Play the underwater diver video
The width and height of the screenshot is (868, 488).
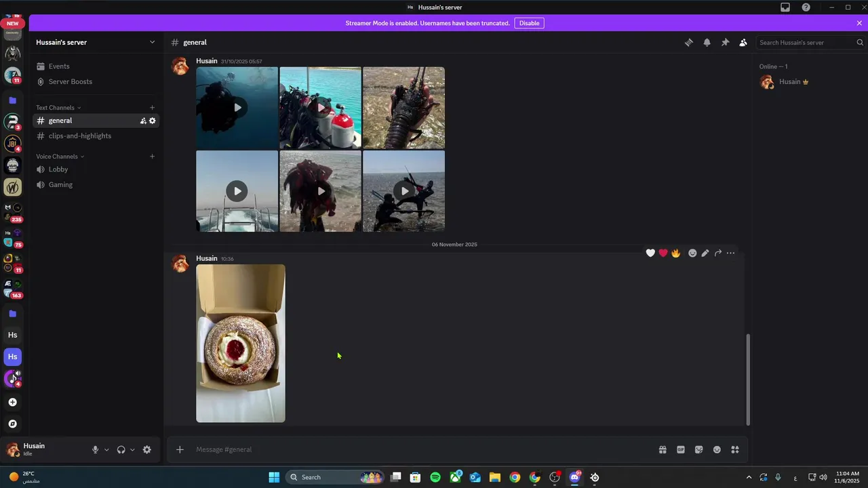(237, 108)
